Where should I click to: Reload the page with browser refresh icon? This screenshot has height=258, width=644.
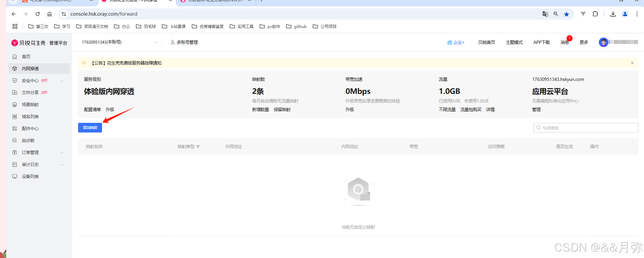[38, 14]
